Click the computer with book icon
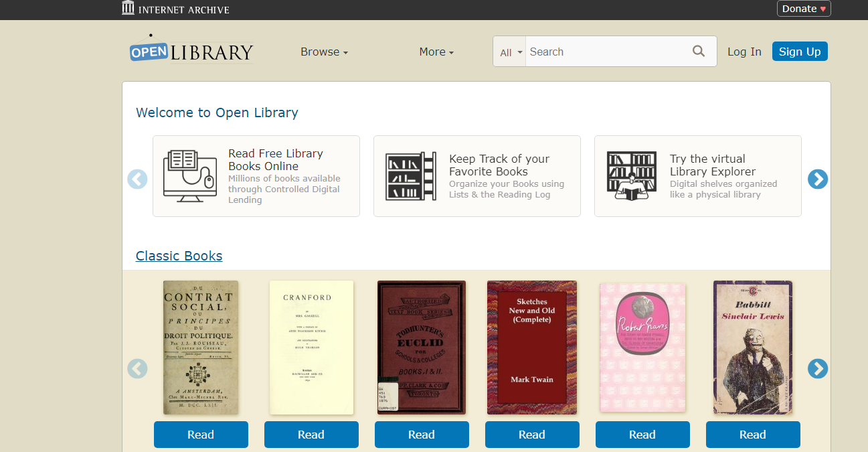The image size is (868, 452). (190, 176)
